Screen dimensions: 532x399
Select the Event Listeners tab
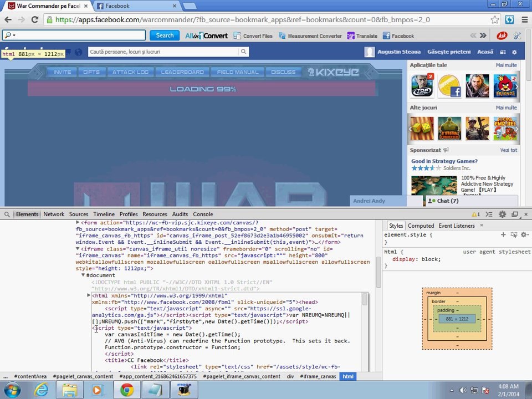(x=457, y=226)
